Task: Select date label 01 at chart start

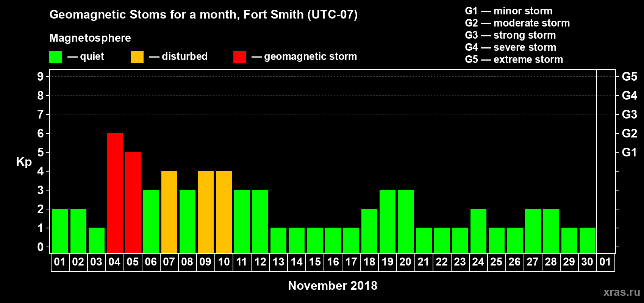Action: [60, 262]
